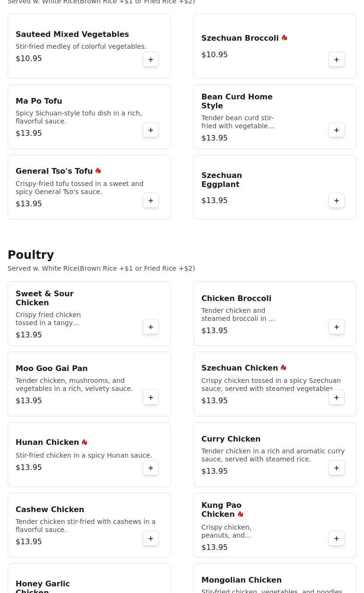This screenshot has height=593, width=364.
Task: Click the spicy flame icon beside Hunan Chicken
Action: click(x=85, y=443)
